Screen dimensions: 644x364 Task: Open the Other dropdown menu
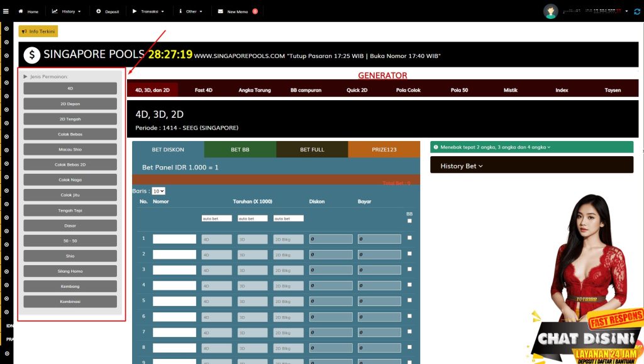[191, 11]
